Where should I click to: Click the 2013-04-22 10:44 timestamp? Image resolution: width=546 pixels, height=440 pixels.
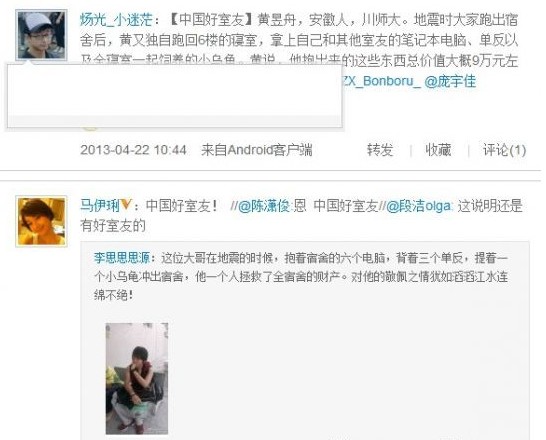click(133, 150)
